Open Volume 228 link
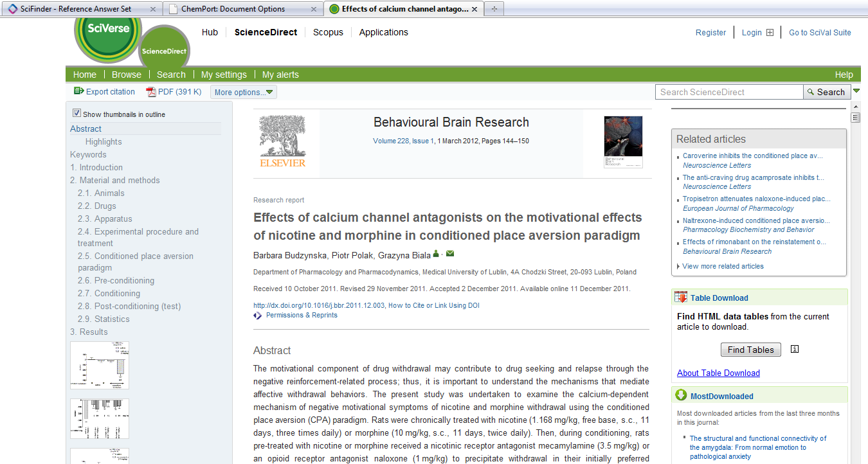This screenshot has width=868, height=464. [x=390, y=141]
